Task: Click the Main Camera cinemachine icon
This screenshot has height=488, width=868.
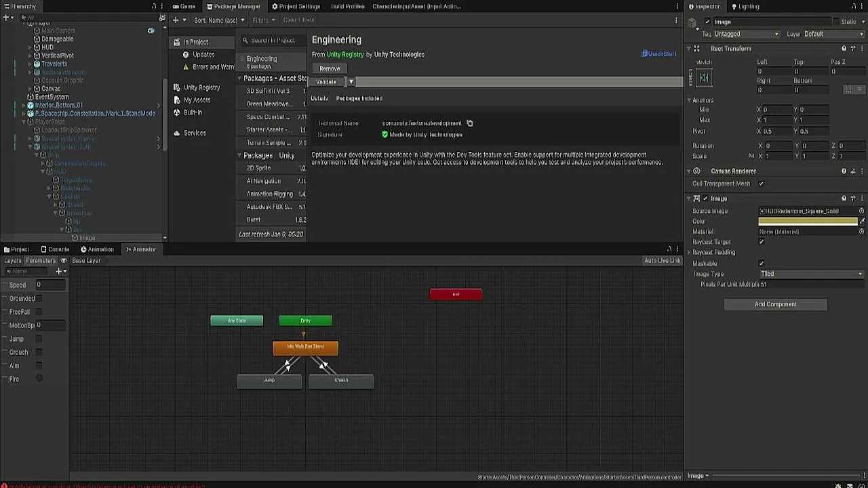Action: pyautogui.click(x=151, y=30)
